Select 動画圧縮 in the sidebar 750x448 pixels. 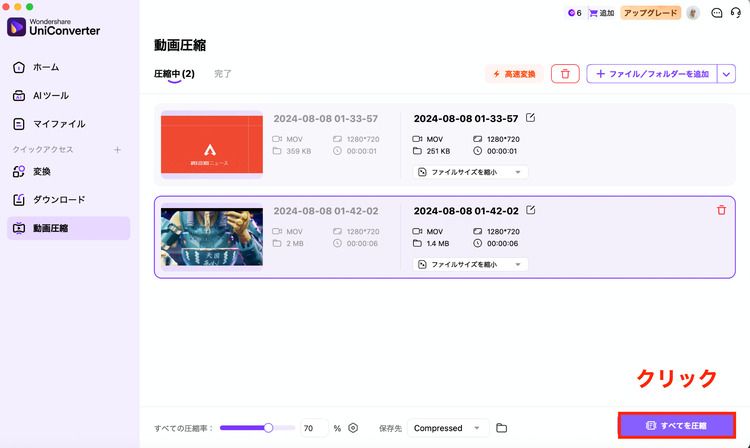(x=68, y=228)
